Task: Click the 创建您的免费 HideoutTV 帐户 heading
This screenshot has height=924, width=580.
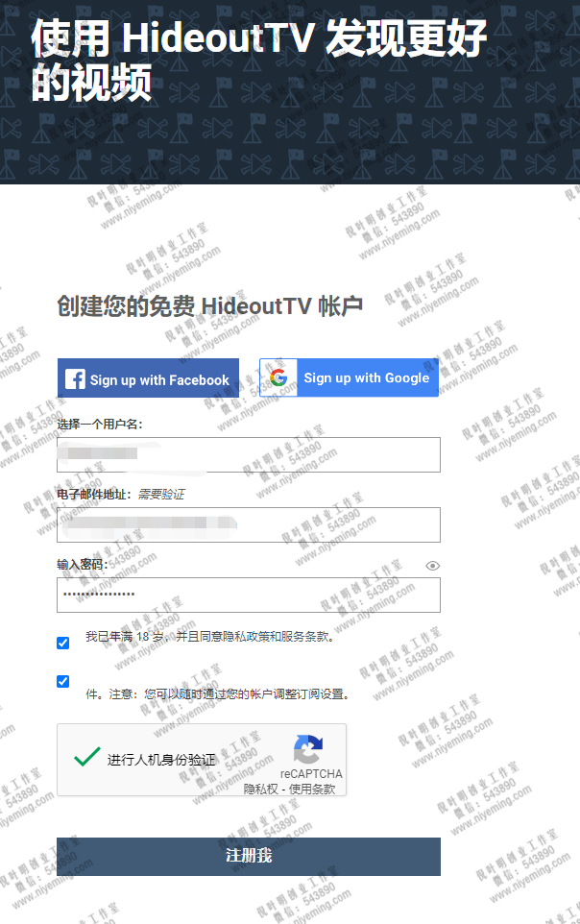Action: point(210,306)
